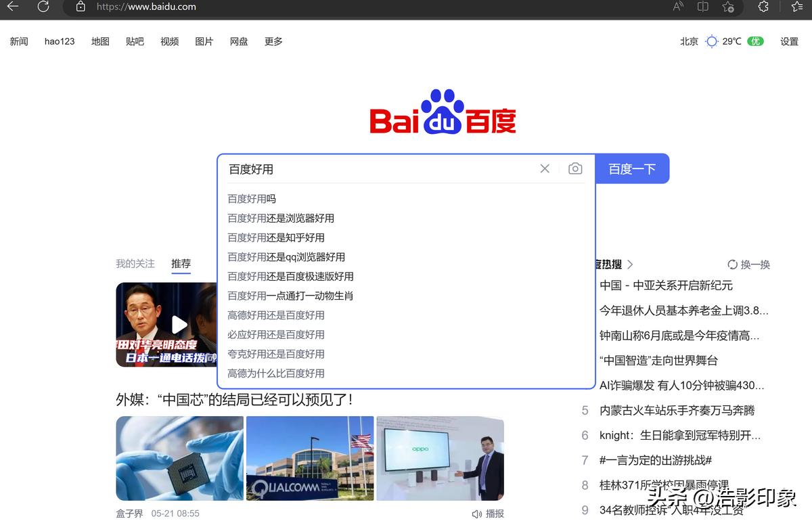The image size is (812, 523).
Task: Switch to the 推荐 tab
Action: coord(181,263)
